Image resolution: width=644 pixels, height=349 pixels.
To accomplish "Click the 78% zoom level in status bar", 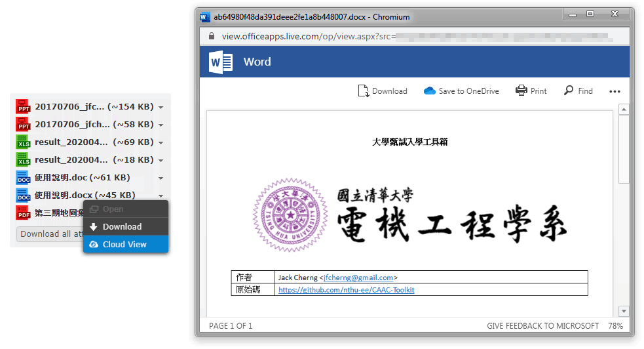I will tap(615, 326).
